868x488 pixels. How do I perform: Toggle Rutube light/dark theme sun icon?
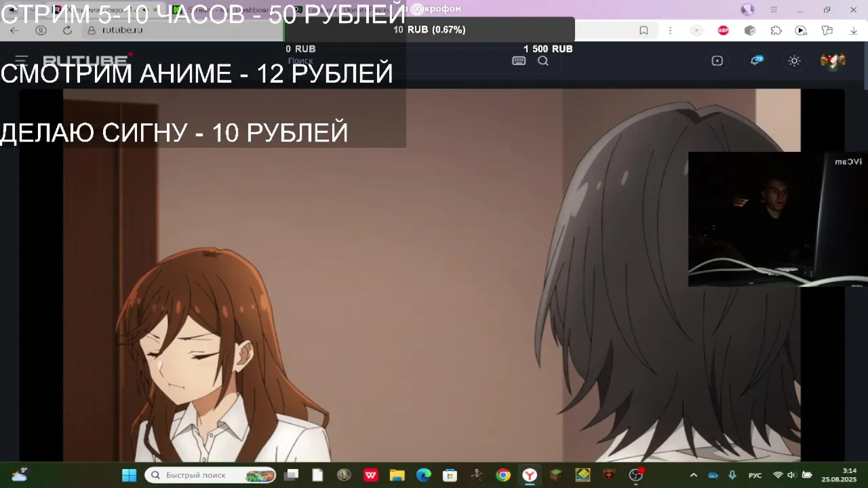795,60
